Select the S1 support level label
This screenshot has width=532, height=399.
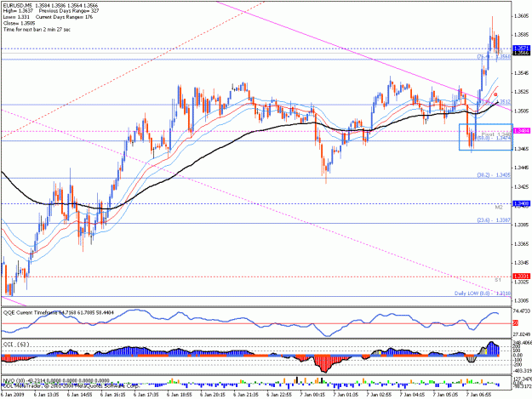point(498,281)
